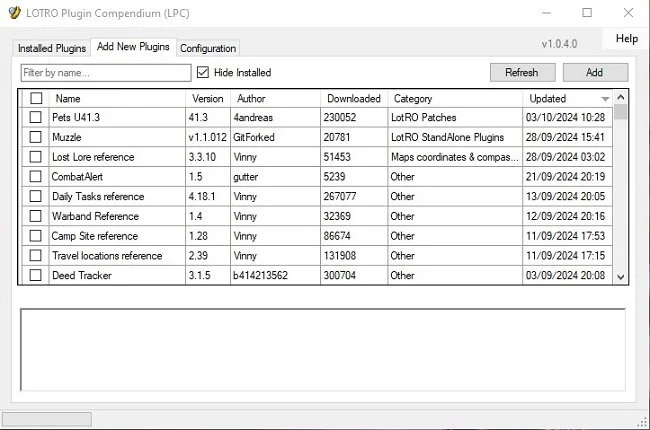Click the Updated column sort arrow
650x430 pixels.
(x=605, y=99)
